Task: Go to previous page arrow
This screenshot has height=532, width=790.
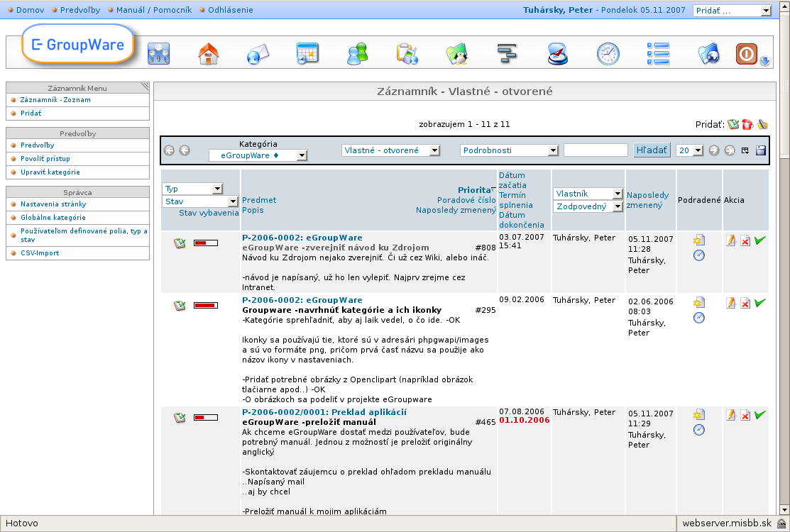Action: coord(185,150)
